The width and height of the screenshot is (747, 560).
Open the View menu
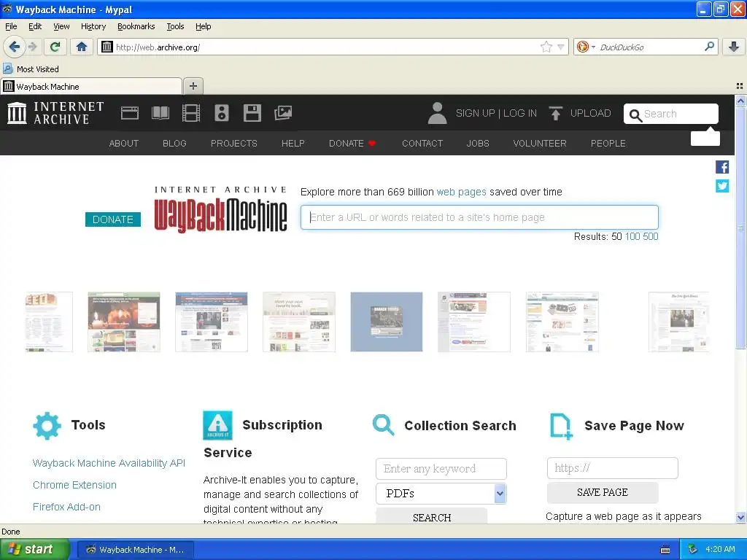[61, 26]
